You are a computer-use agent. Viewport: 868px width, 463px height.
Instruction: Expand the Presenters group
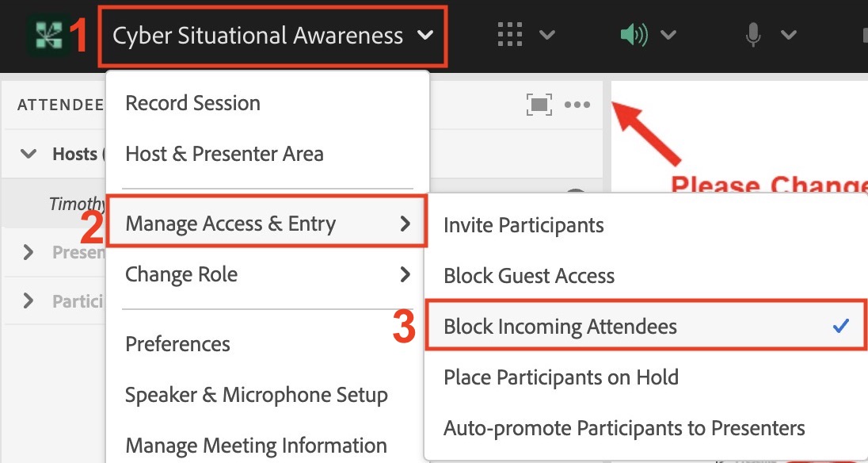(x=29, y=253)
